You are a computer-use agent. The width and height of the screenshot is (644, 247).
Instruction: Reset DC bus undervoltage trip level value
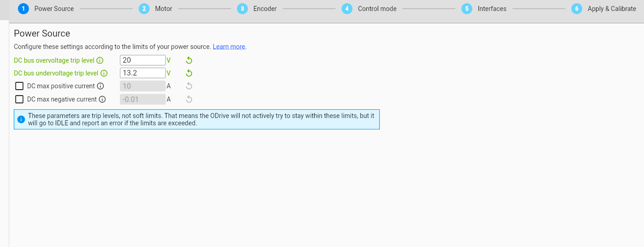tap(189, 73)
